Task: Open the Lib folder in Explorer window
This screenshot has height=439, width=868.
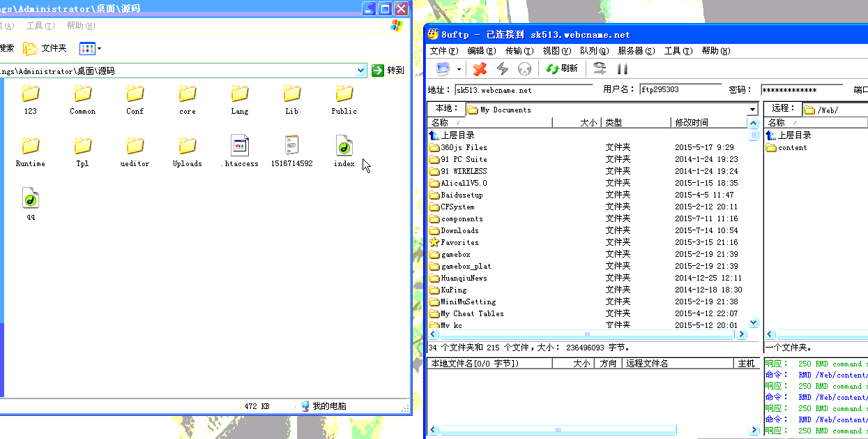Action: pos(292,100)
